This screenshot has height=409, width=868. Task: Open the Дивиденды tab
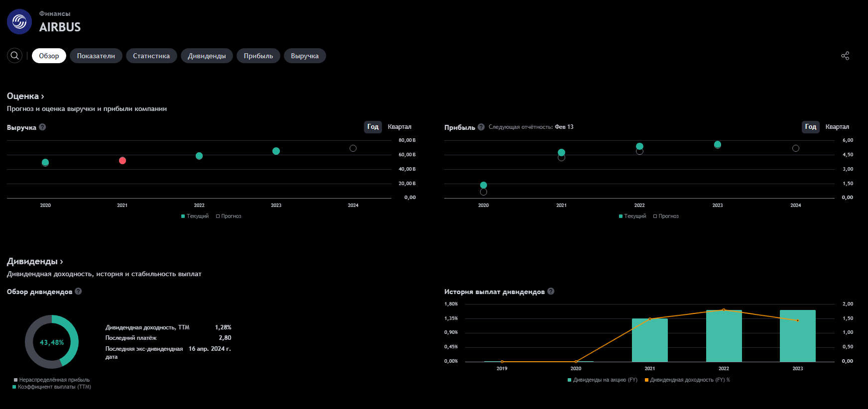coord(207,56)
